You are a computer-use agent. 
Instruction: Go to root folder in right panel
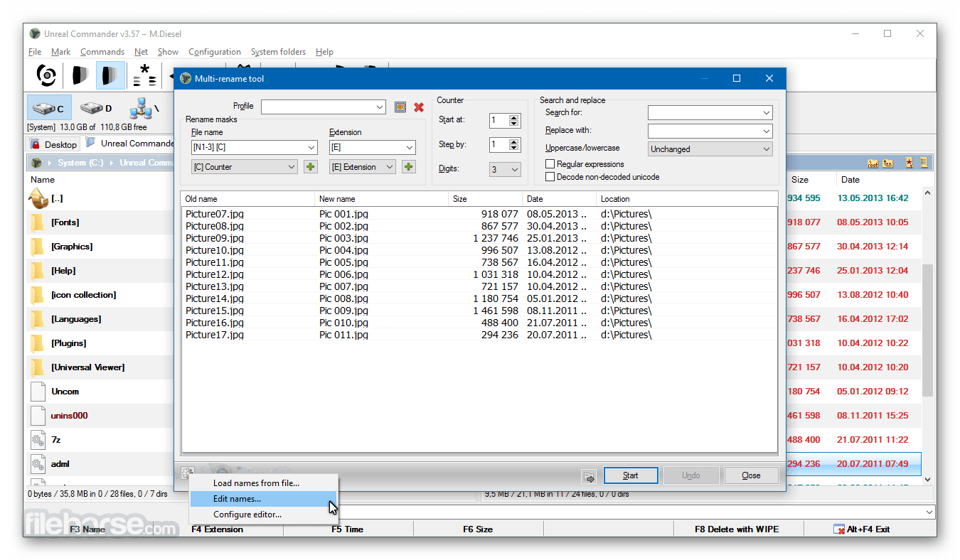click(873, 163)
